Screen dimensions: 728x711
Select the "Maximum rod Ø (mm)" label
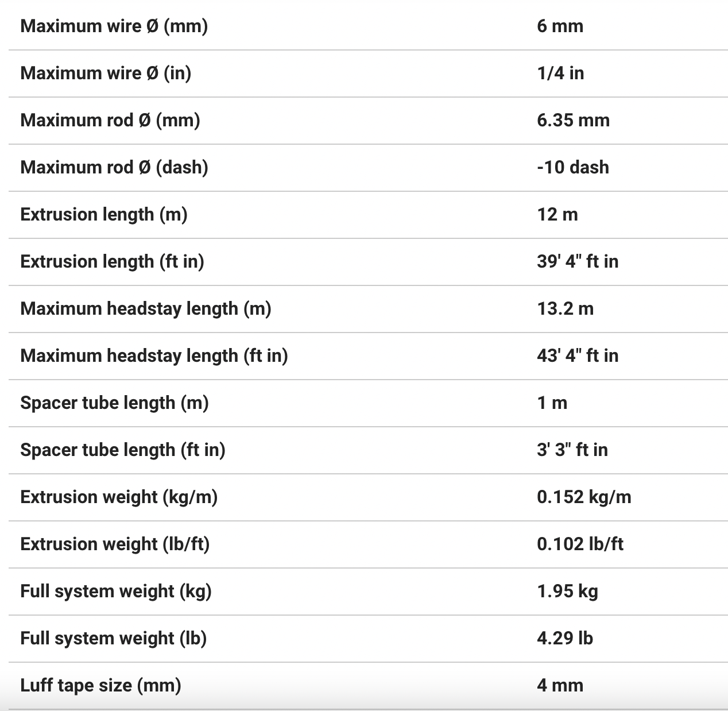click(110, 121)
